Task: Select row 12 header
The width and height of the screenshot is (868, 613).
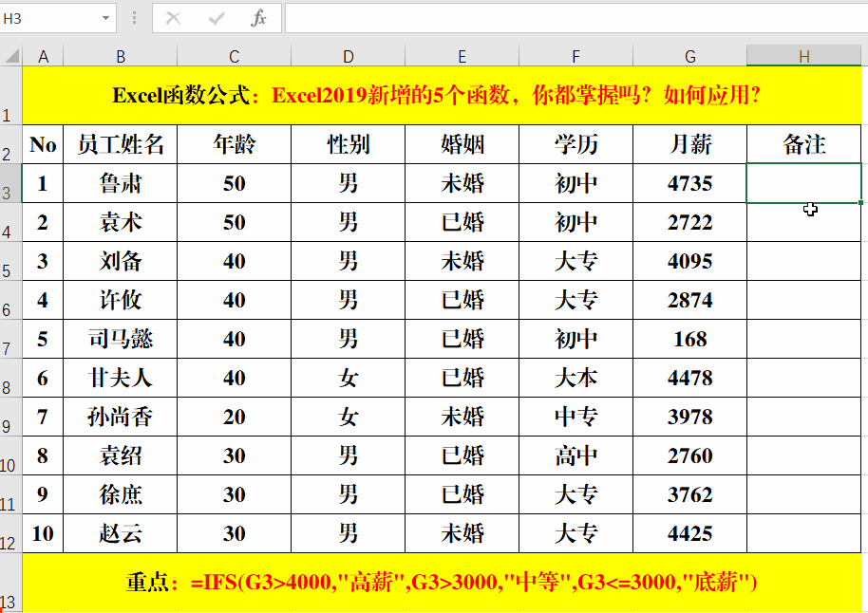Action: (10, 533)
